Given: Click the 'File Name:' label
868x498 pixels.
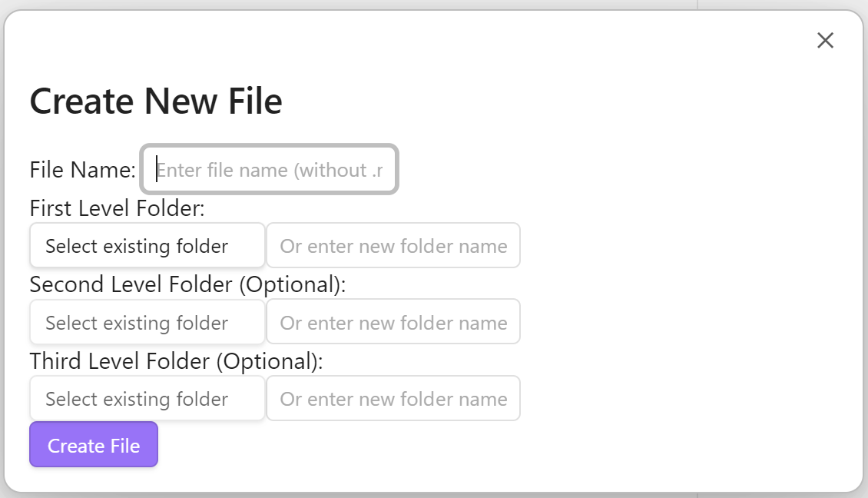Looking at the screenshot, I should 82,170.
